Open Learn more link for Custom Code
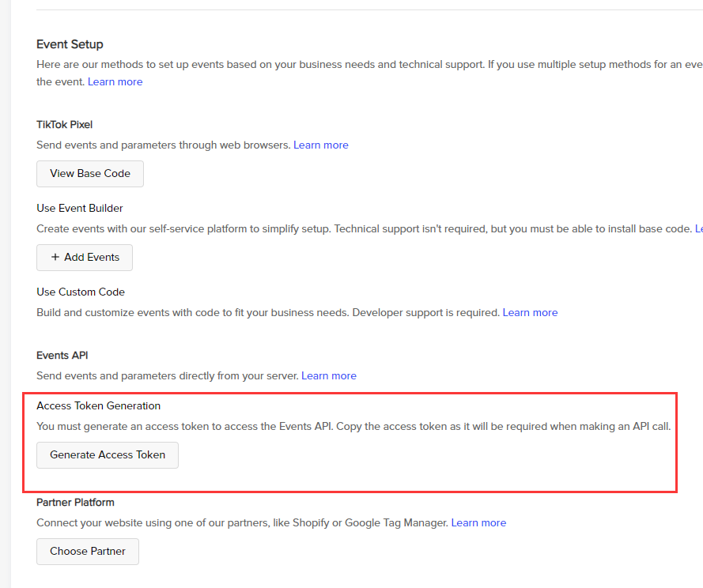 pyautogui.click(x=530, y=313)
